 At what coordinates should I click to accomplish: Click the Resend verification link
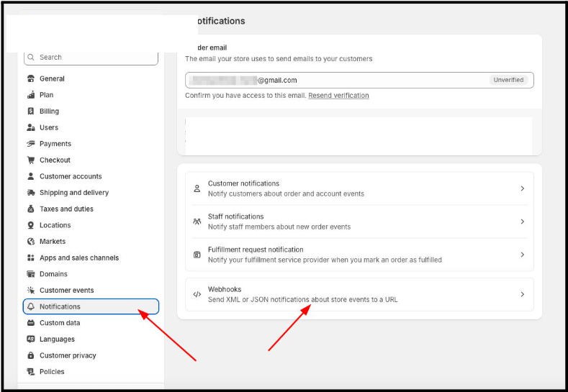pos(338,96)
